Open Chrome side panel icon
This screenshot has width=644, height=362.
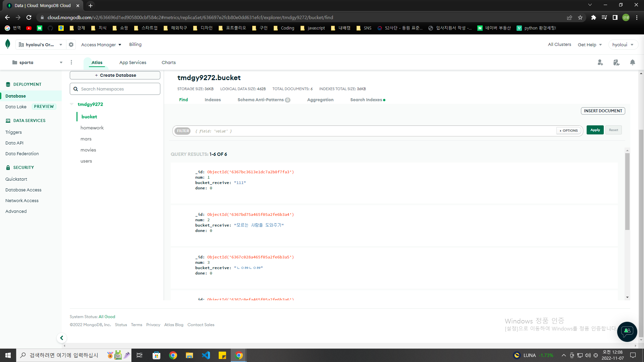(615, 17)
